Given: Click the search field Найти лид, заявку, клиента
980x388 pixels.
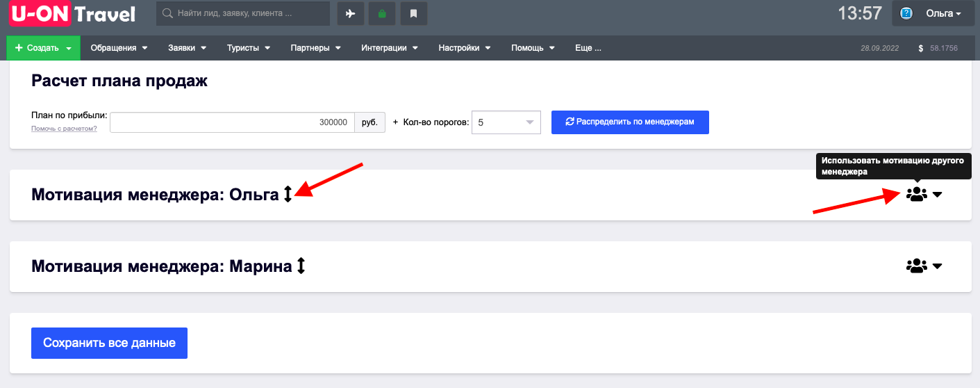Looking at the screenshot, I should coord(243,13).
